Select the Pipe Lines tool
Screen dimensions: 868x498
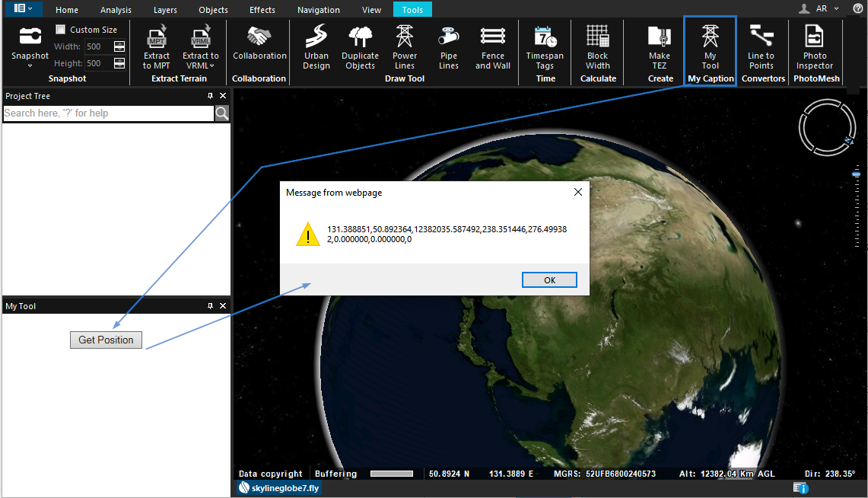449,47
